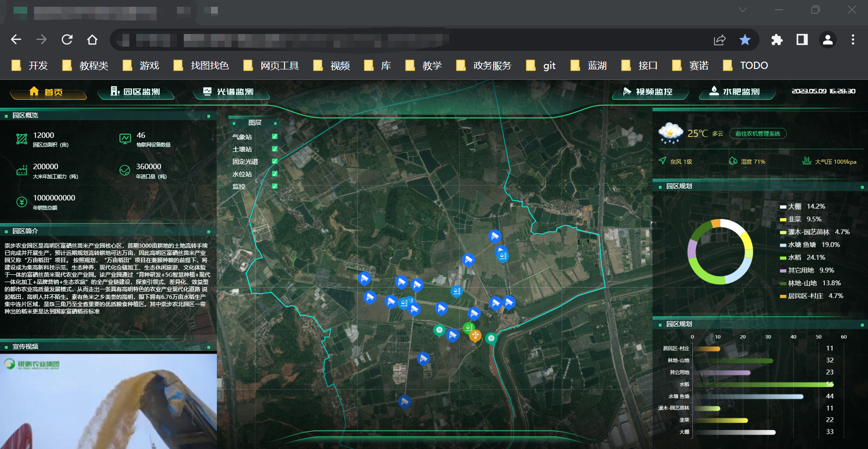Open the tab search chevron in title bar
Viewport: 868px width, 449px height.
(743, 10)
